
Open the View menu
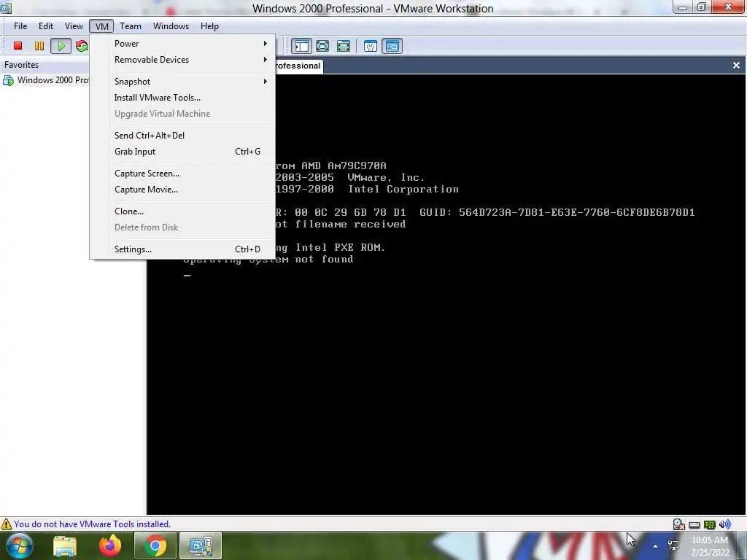click(x=74, y=26)
